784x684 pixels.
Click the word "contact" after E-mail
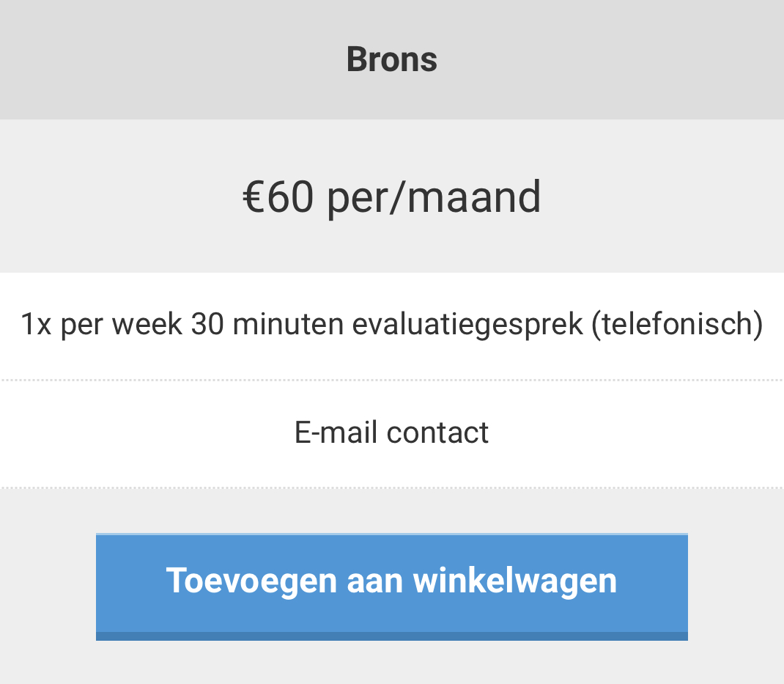coord(437,433)
